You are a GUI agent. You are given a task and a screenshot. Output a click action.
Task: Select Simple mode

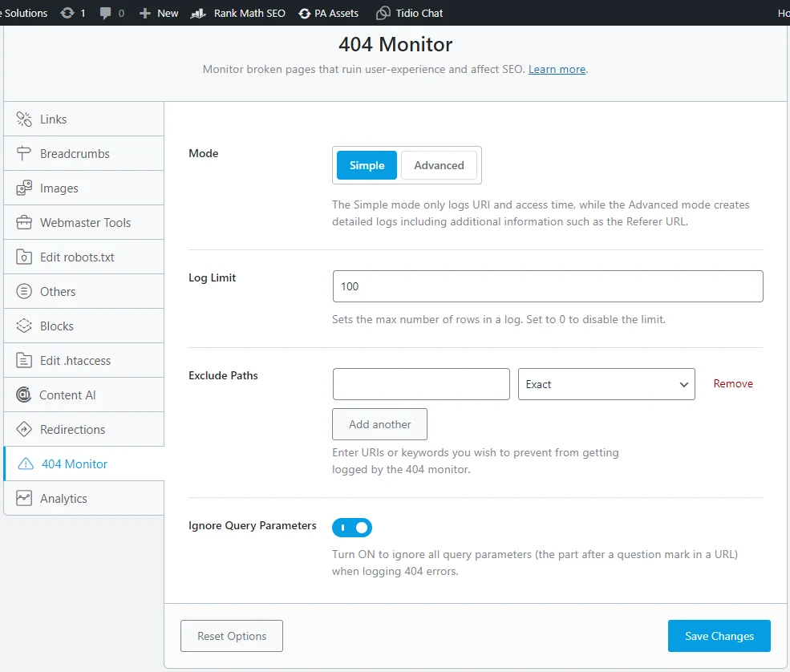tap(367, 165)
